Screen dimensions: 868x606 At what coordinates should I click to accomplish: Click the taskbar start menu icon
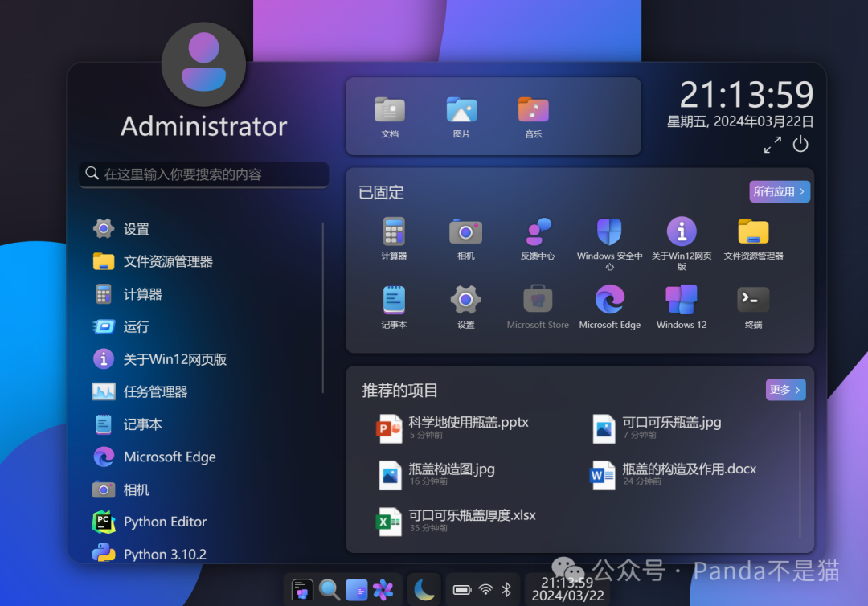(x=302, y=590)
